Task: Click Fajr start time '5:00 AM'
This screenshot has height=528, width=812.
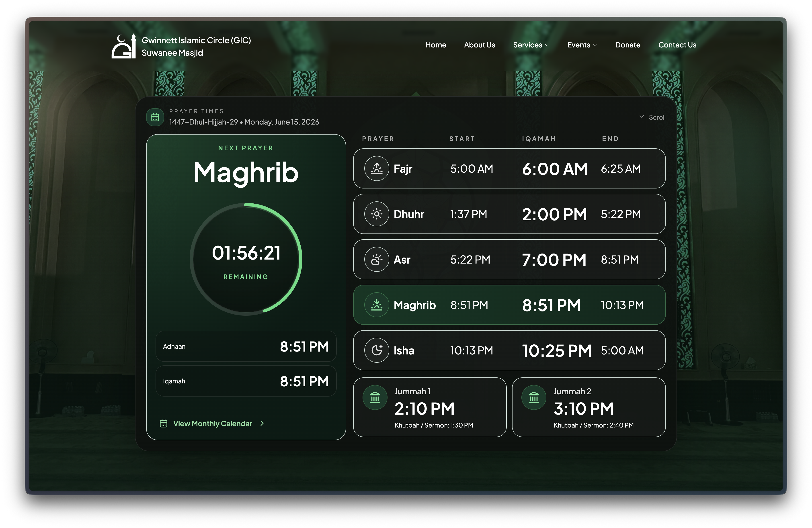Action: coord(471,168)
